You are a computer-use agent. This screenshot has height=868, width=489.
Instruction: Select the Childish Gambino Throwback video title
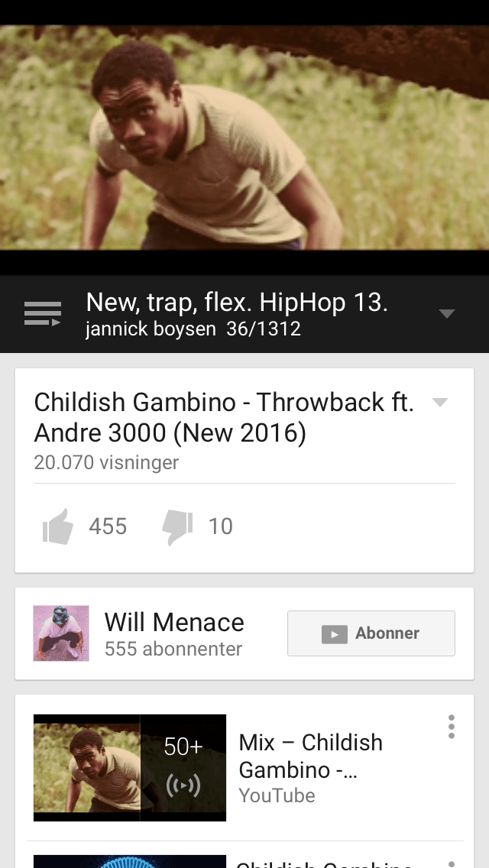[224, 417]
